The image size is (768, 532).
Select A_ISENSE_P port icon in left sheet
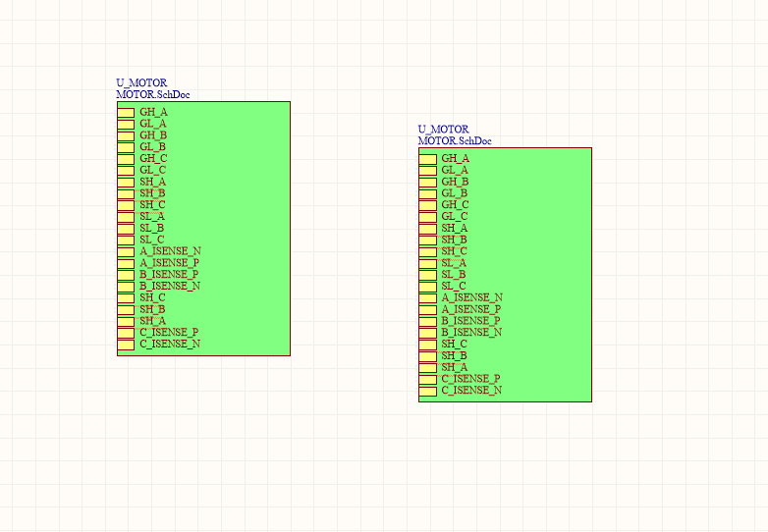pyautogui.click(x=126, y=263)
